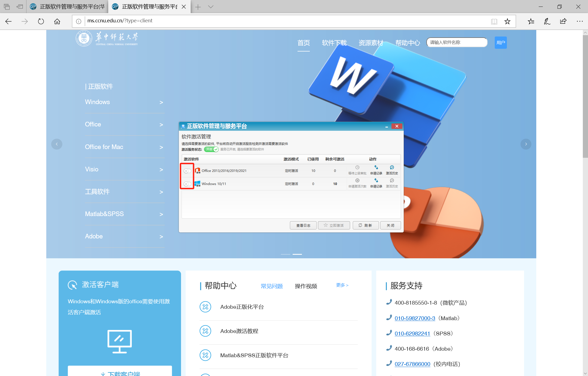Open the 帮助中心 nav item

(408, 43)
